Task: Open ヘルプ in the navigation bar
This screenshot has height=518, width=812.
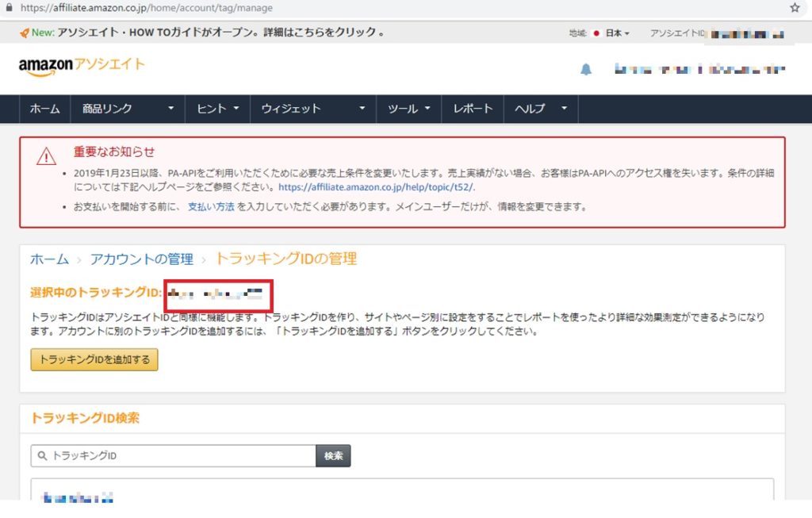Action: click(530, 109)
